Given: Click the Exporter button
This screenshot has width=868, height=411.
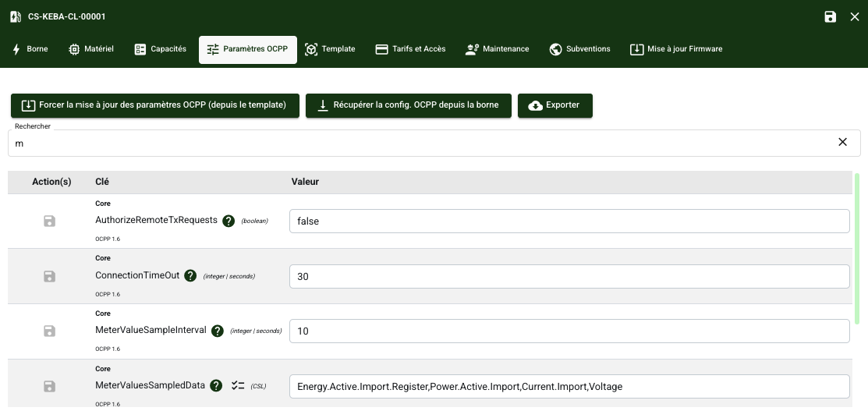Looking at the screenshot, I should (x=554, y=105).
